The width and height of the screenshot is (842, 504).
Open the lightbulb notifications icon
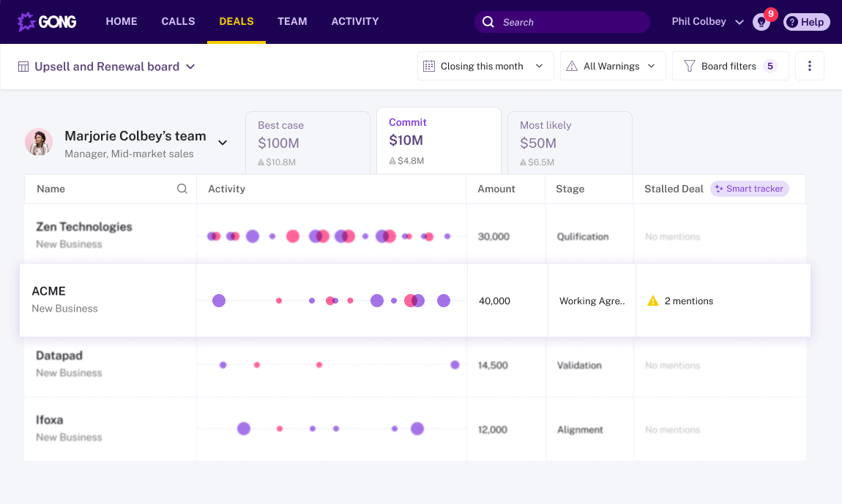pos(761,22)
